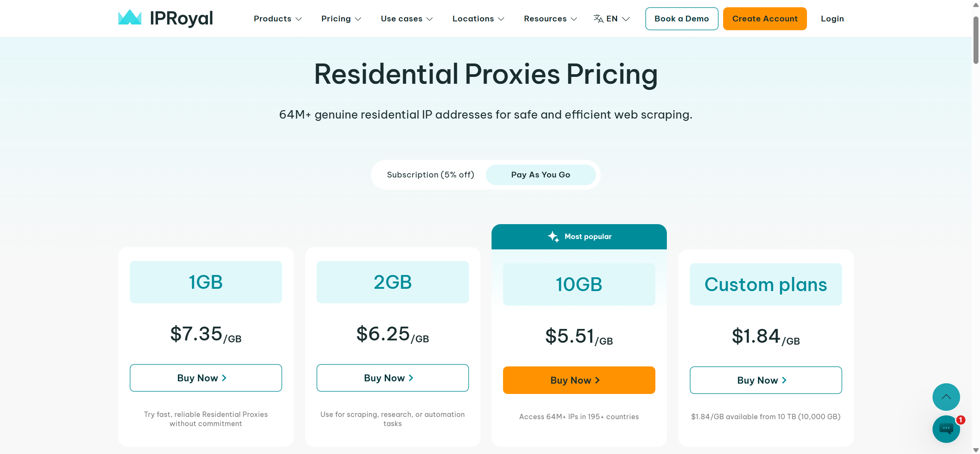Click the sparkle icon beside Most popular
This screenshot has height=454, width=980.
tap(553, 236)
